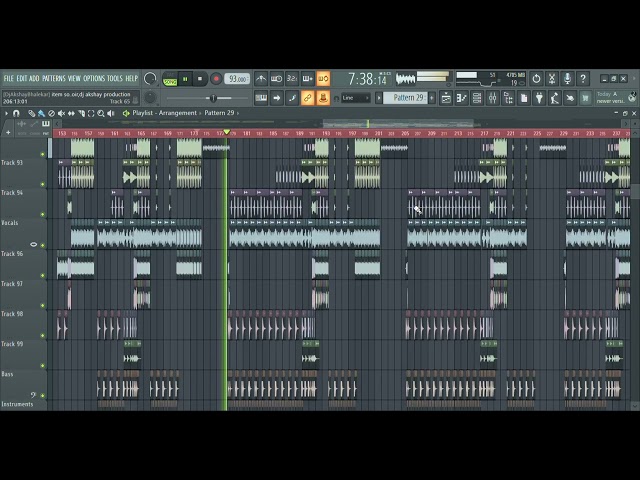Open the Mixer icon
The width and height of the screenshot is (640, 480).
coord(493,98)
